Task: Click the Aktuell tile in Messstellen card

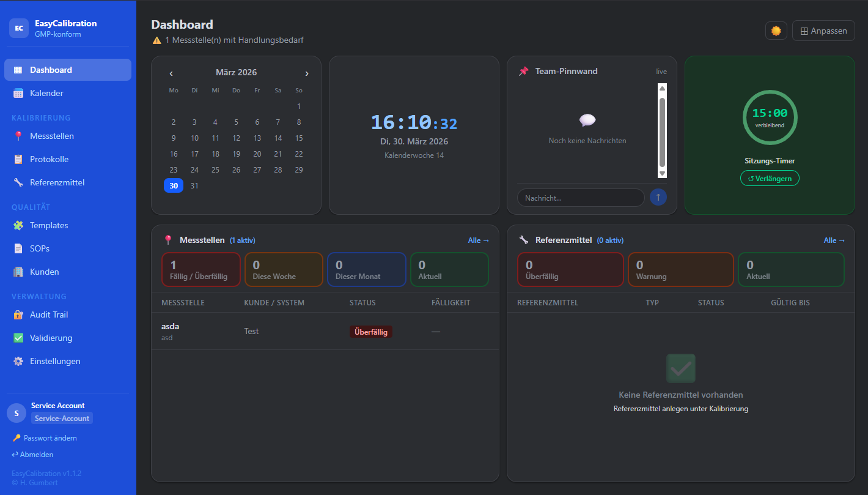Action: pyautogui.click(x=450, y=269)
